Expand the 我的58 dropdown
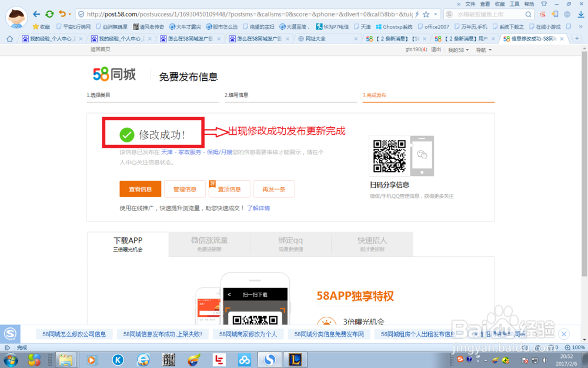588x368 pixels. (458, 50)
